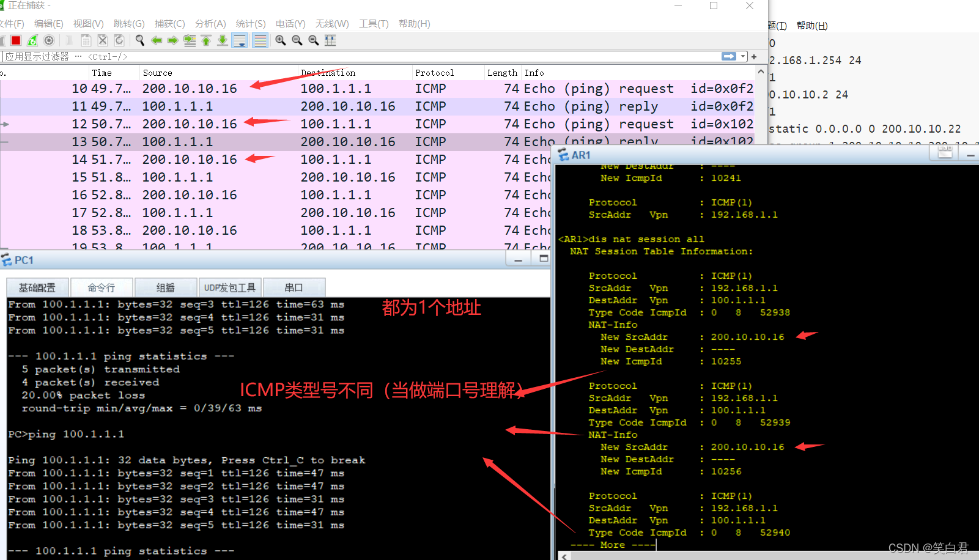Sort packets by the Destination column
The height and width of the screenshot is (560, 979).
click(355, 73)
